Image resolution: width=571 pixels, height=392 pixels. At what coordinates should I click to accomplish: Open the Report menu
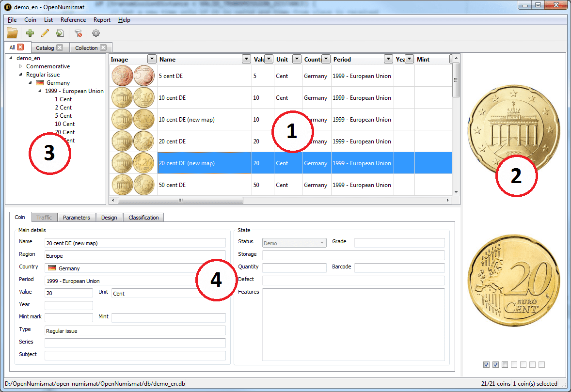coord(102,20)
